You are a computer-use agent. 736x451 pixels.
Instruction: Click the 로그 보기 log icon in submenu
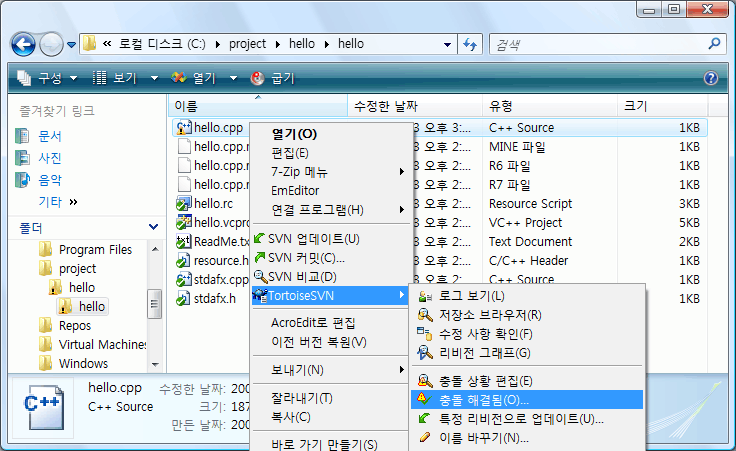click(426, 296)
